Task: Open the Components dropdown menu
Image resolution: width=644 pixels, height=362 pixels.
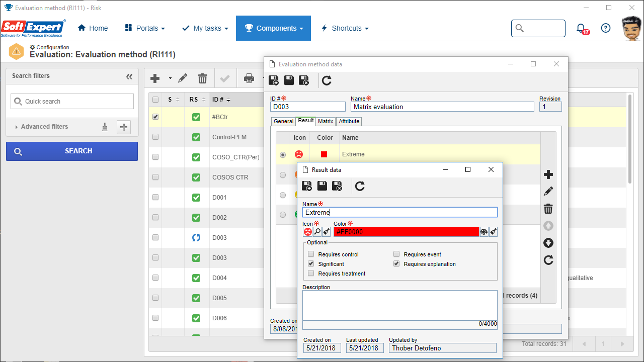Action: [273, 28]
